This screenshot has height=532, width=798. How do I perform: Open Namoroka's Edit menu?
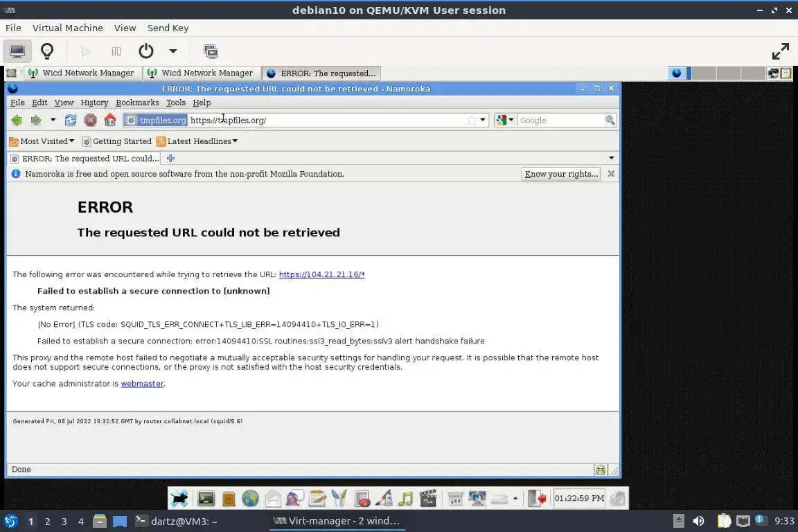click(x=39, y=103)
